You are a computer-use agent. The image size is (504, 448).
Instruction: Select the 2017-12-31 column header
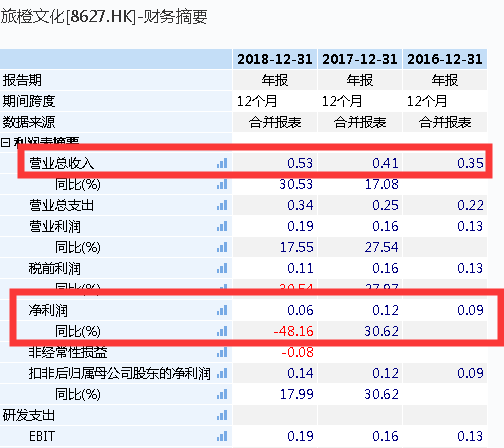(x=360, y=59)
